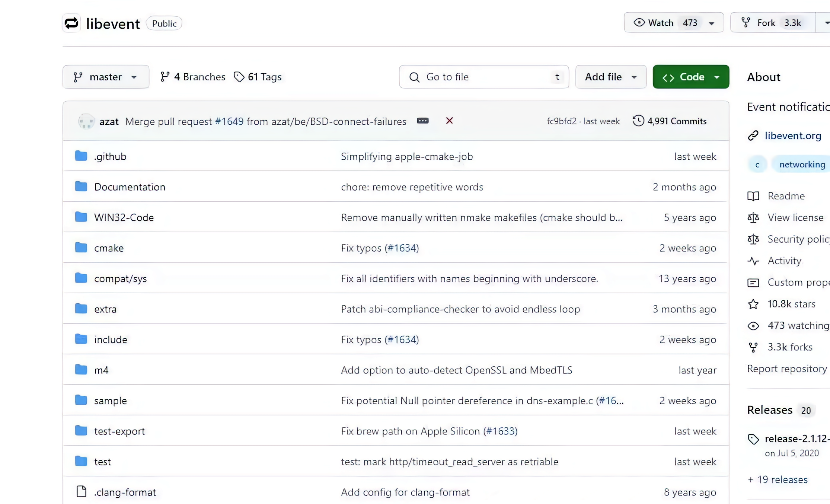Open pull request #1649 link
Viewport: 830px width, 504px height.
(229, 121)
